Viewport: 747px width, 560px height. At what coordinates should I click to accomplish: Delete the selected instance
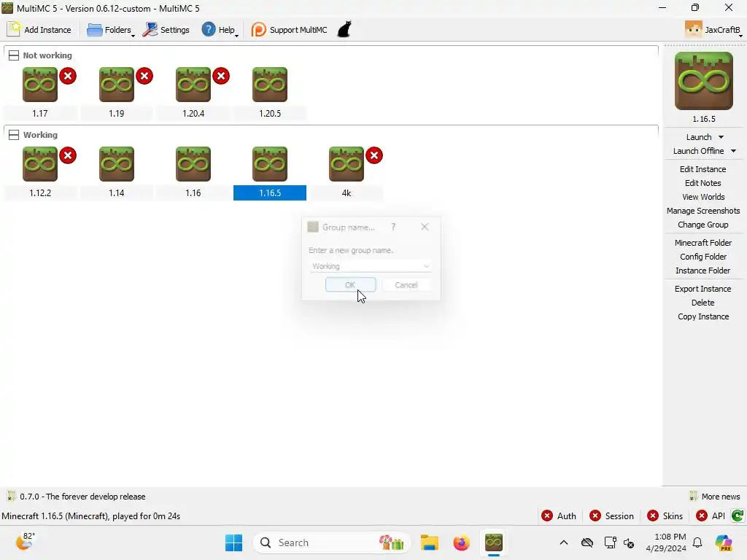[703, 303]
